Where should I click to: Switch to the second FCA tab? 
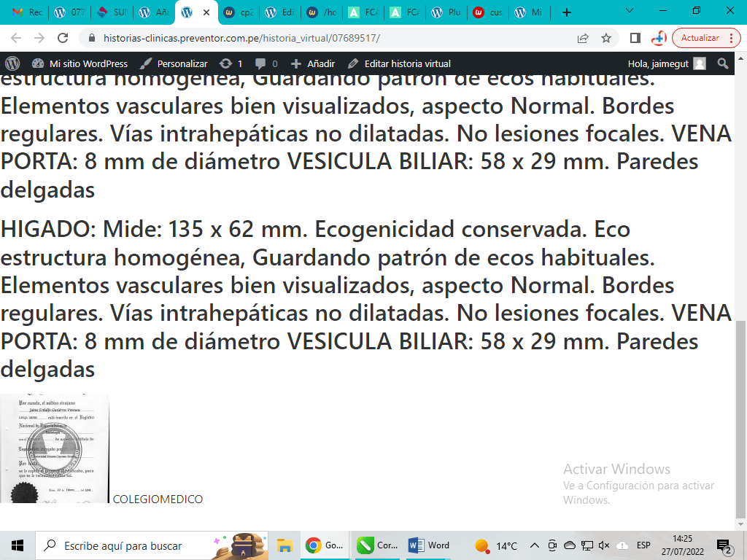(x=404, y=12)
